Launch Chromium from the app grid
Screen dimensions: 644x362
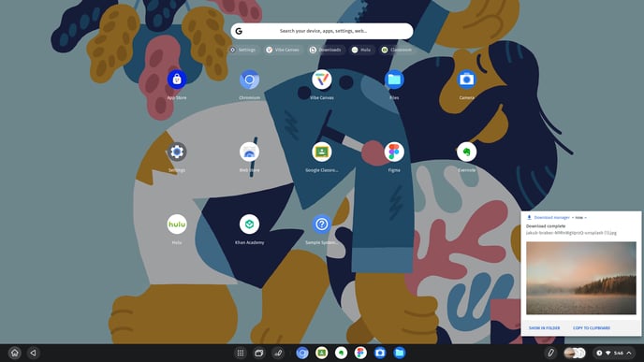pyautogui.click(x=249, y=80)
